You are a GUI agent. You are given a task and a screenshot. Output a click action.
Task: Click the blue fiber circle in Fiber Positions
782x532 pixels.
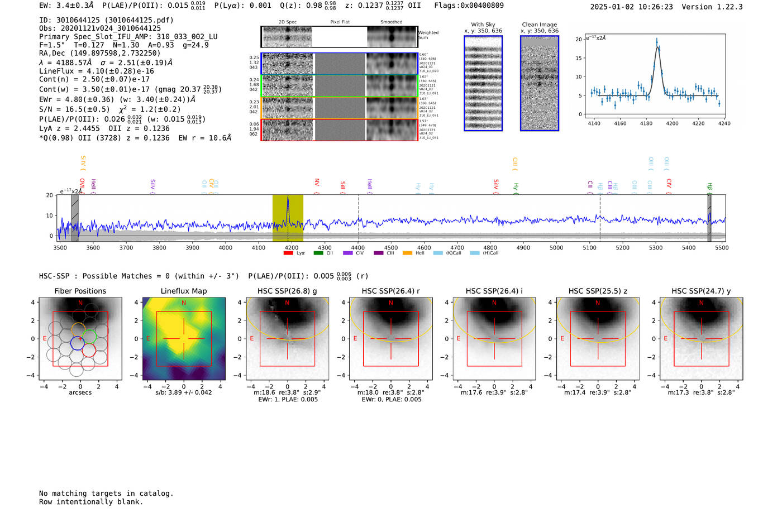click(77, 343)
